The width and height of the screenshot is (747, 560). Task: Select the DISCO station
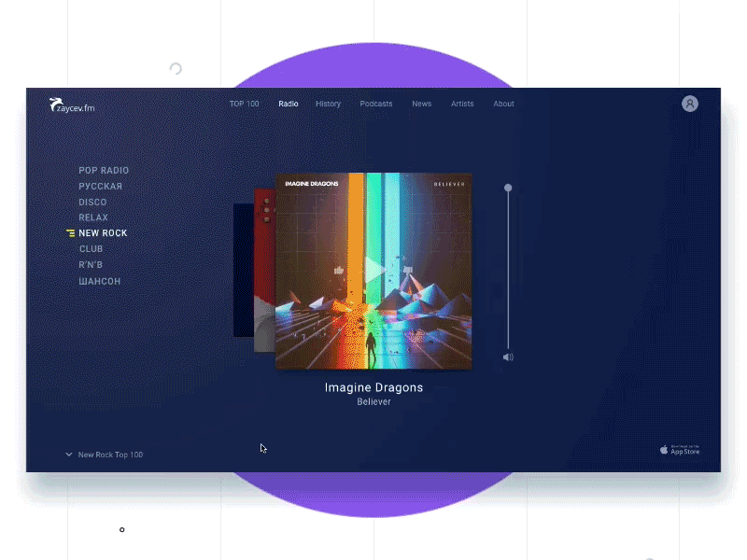(x=92, y=202)
